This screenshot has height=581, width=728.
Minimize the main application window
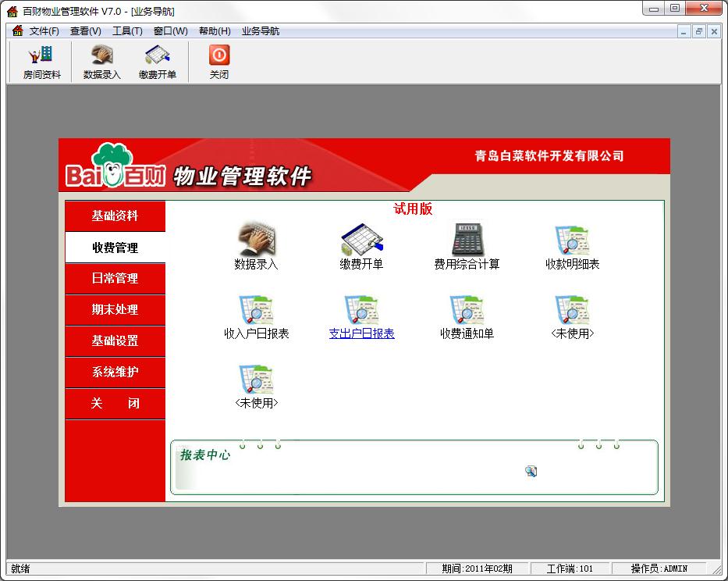click(x=654, y=9)
